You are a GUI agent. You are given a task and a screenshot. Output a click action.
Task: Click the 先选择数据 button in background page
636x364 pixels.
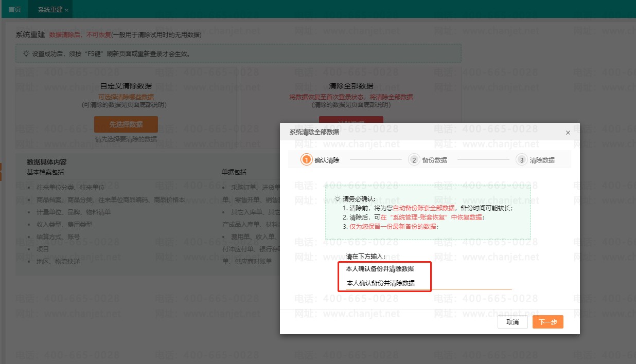click(126, 124)
